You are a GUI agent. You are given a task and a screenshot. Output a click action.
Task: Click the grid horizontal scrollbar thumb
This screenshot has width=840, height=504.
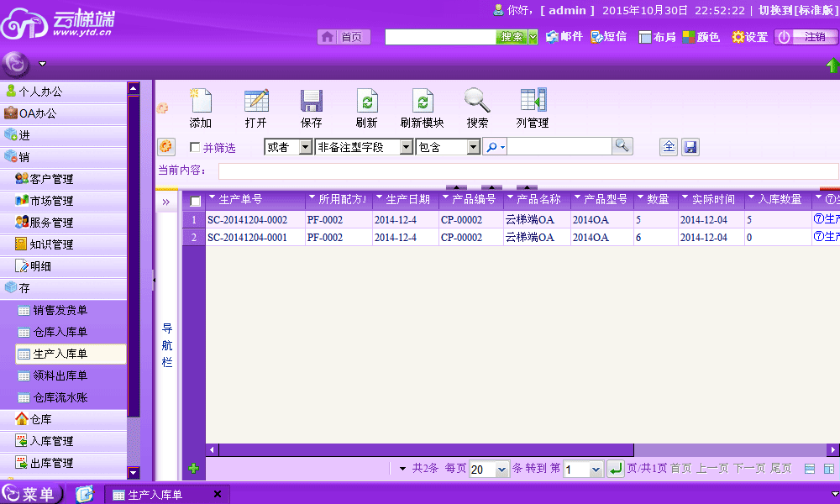click(x=426, y=449)
